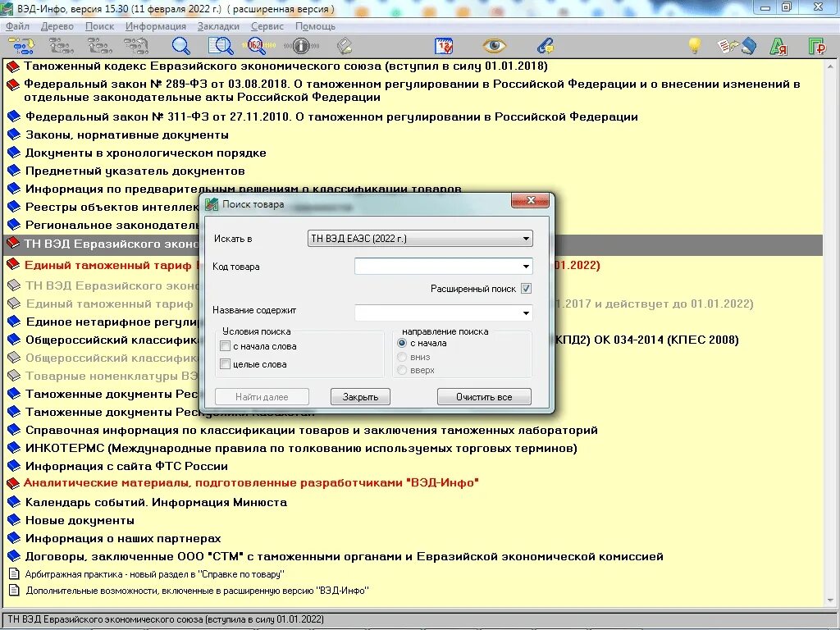Open the 'Искать в' dropdown ТН ВЭД ЕАЭС
The image size is (840, 630).
pyautogui.click(x=420, y=239)
